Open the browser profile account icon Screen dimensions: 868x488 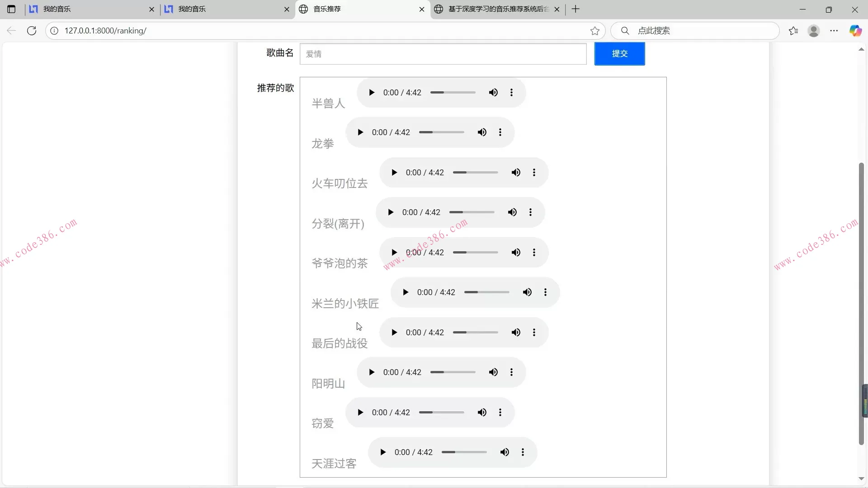814,31
